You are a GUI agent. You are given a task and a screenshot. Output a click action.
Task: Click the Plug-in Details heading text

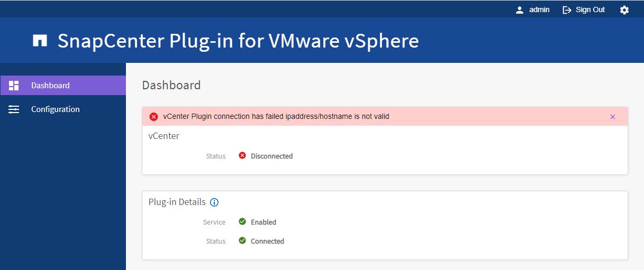(177, 202)
